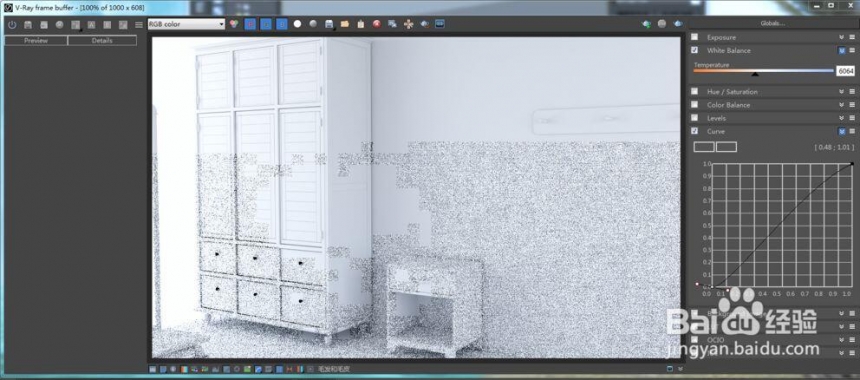Click the chevron icon at status bar far right
The height and width of the screenshot is (380, 860).
681,368
